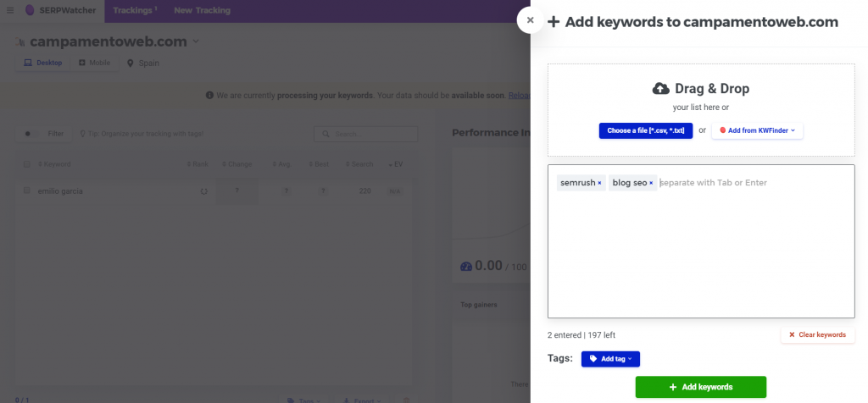Open the hamburger menu icon
This screenshot has height=403, width=868.
[10, 10]
